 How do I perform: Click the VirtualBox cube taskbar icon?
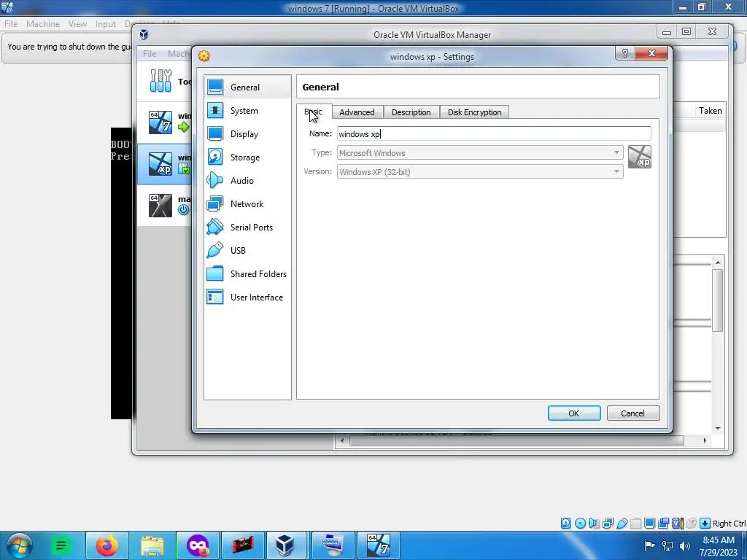pos(285,545)
